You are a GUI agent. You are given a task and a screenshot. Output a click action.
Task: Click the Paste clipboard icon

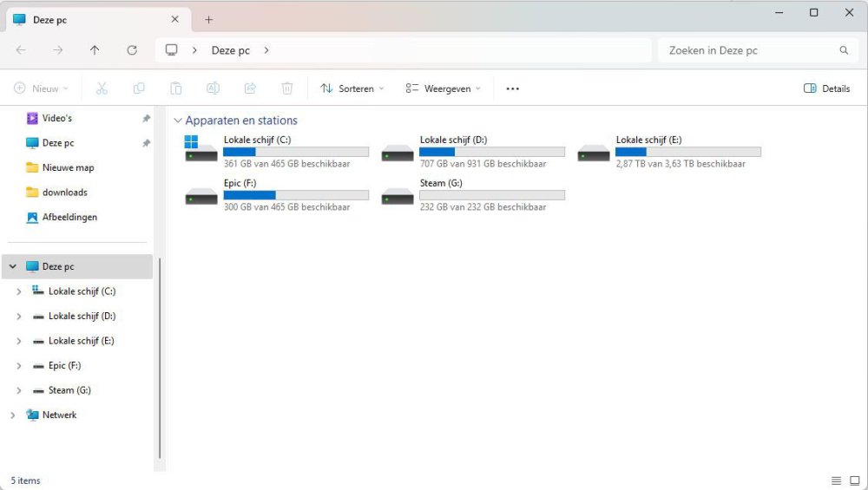coord(175,88)
